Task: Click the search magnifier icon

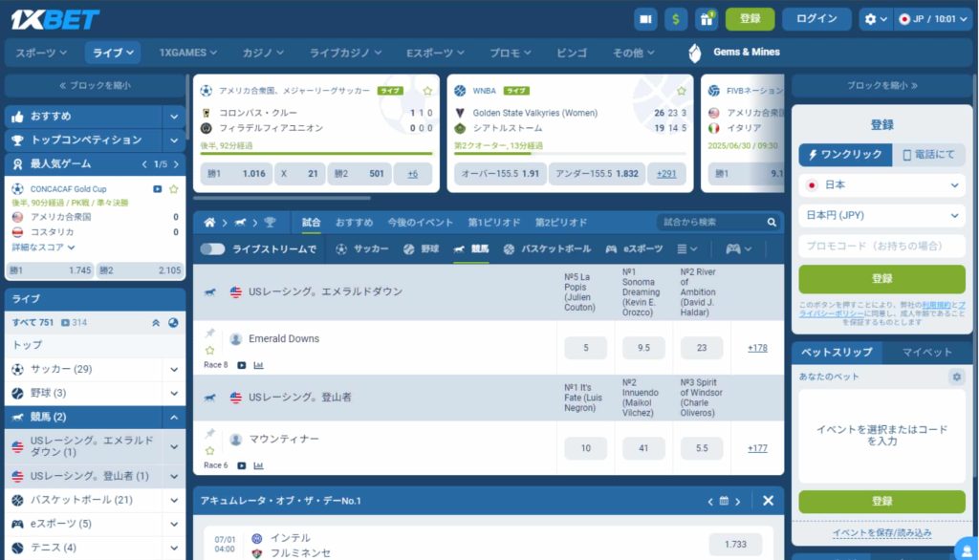Action: (772, 223)
